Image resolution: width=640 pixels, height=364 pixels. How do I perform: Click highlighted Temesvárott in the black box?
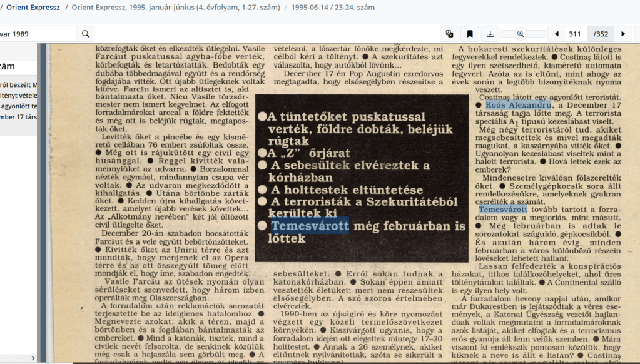(x=310, y=225)
